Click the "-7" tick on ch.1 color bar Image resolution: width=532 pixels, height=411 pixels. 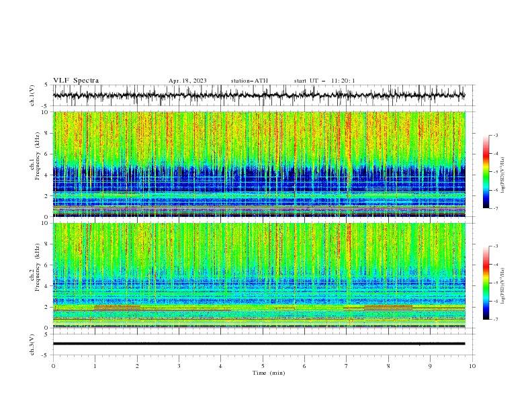[x=495, y=208]
